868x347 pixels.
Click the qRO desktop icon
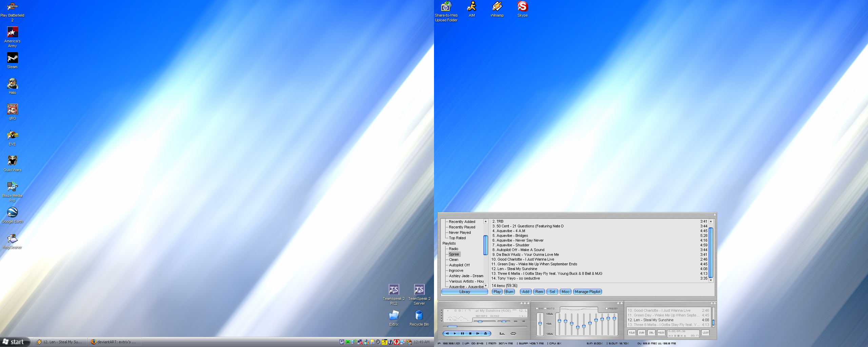tap(12, 113)
